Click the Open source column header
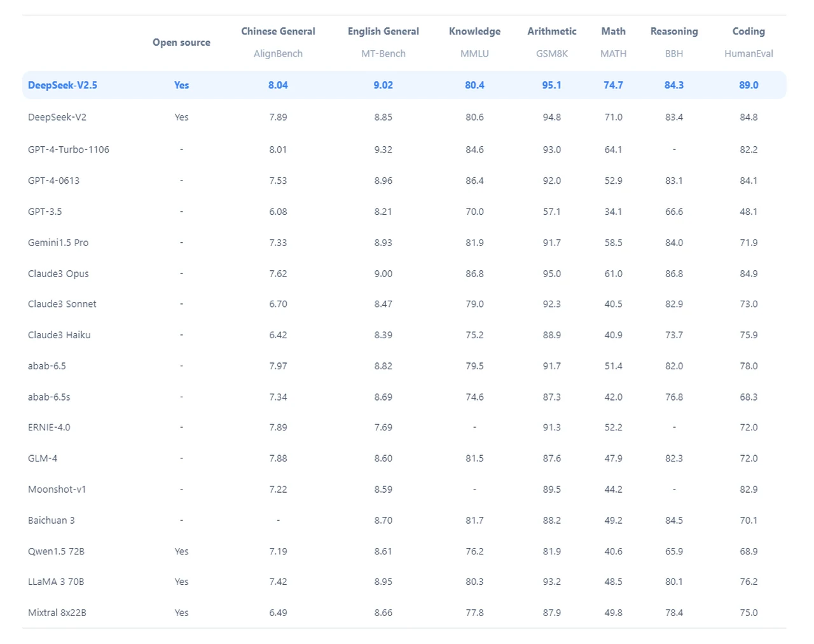 coord(181,43)
